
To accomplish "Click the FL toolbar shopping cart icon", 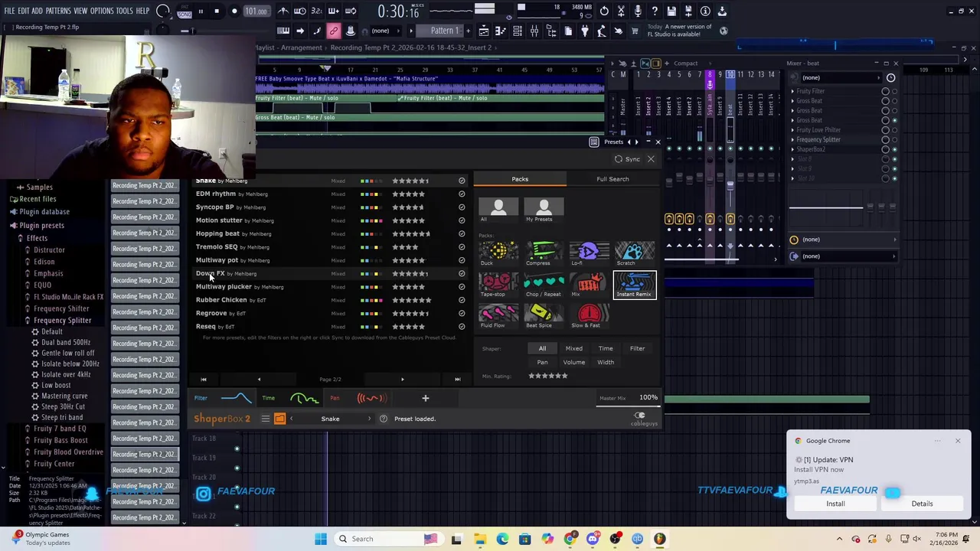I will click(x=634, y=31).
